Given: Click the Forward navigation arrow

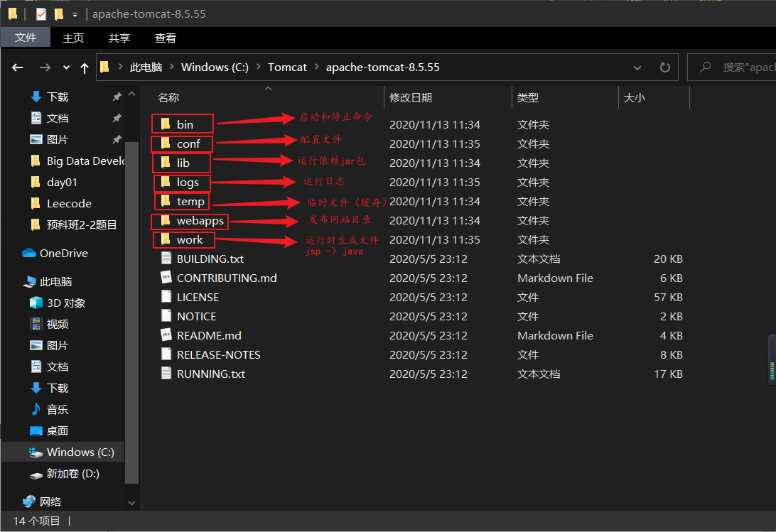Looking at the screenshot, I should click(45, 67).
